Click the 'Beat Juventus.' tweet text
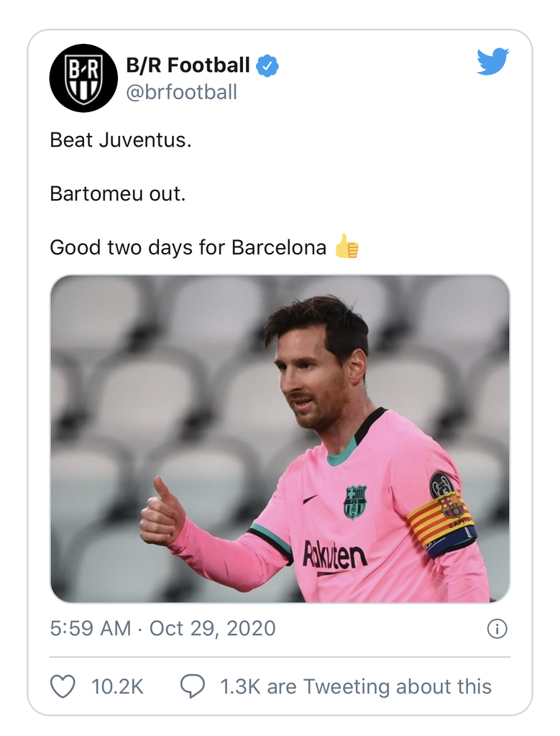The image size is (560, 736). point(121,140)
